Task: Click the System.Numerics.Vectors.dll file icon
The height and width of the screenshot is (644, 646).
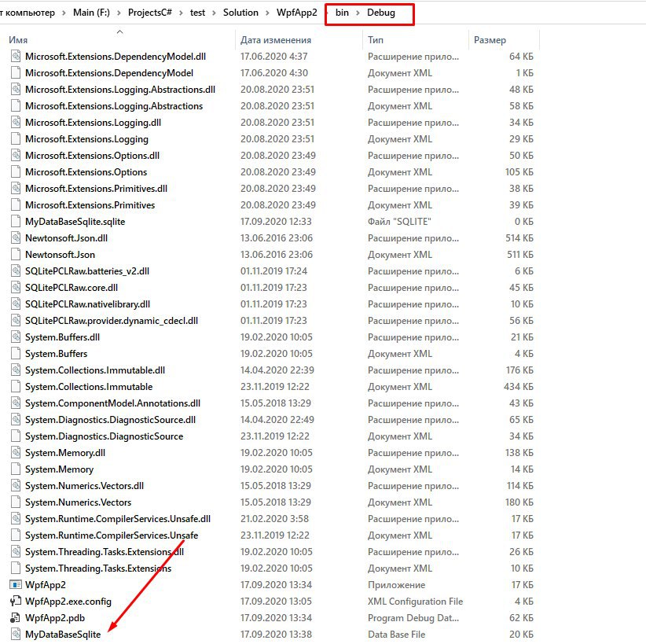Action: click(16, 485)
